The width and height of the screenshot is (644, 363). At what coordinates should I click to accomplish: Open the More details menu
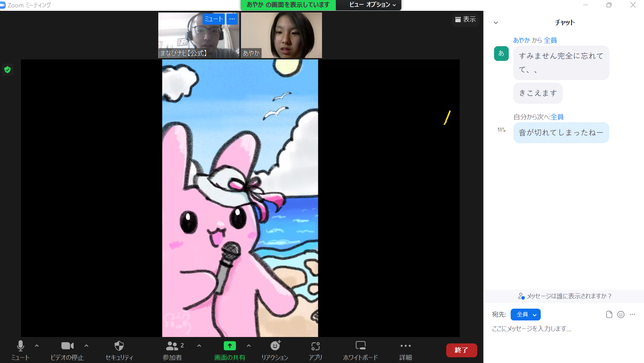point(406,350)
